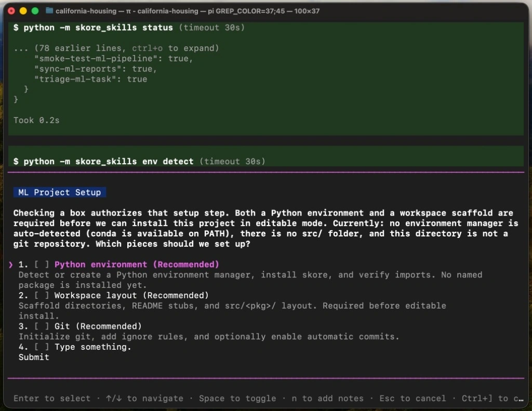Check the Git option checkbox
This screenshot has height=411, width=532.
pos(42,326)
